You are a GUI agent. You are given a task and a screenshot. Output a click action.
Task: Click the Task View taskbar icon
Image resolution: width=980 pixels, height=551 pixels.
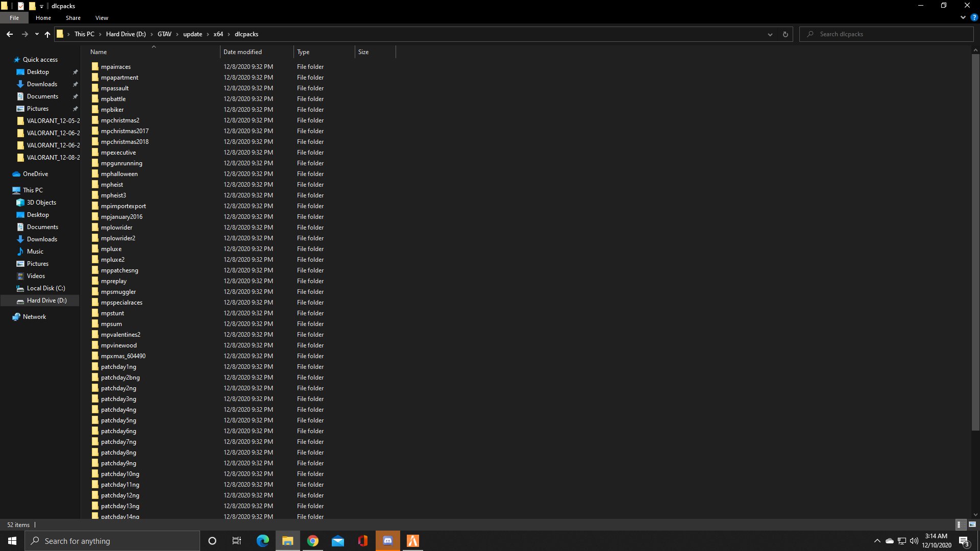pos(237,541)
